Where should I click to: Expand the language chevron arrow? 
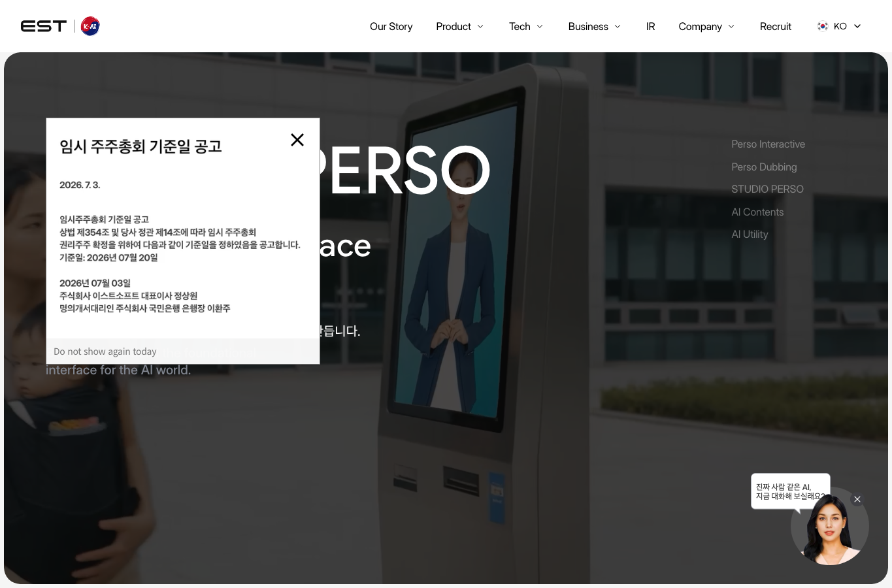click(x=857, y=26)
